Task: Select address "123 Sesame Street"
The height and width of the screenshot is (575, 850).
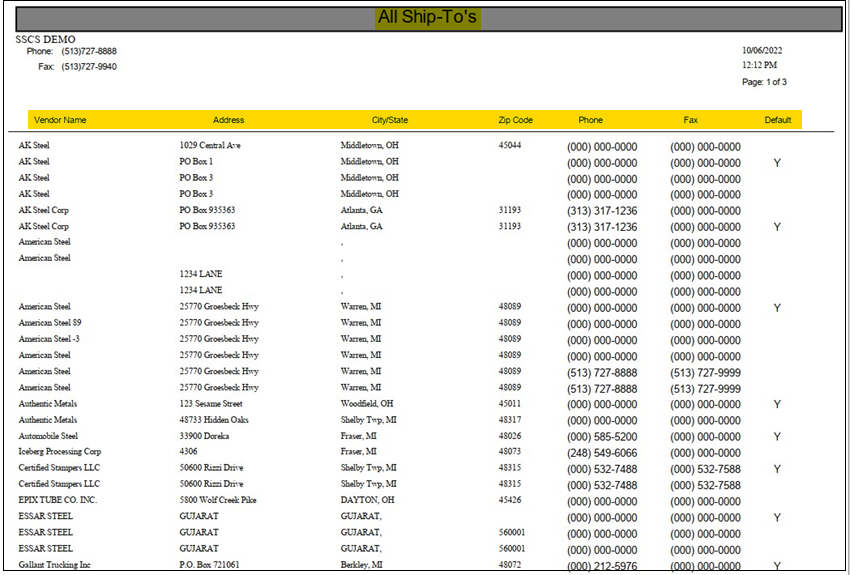Action: (211, 404)
